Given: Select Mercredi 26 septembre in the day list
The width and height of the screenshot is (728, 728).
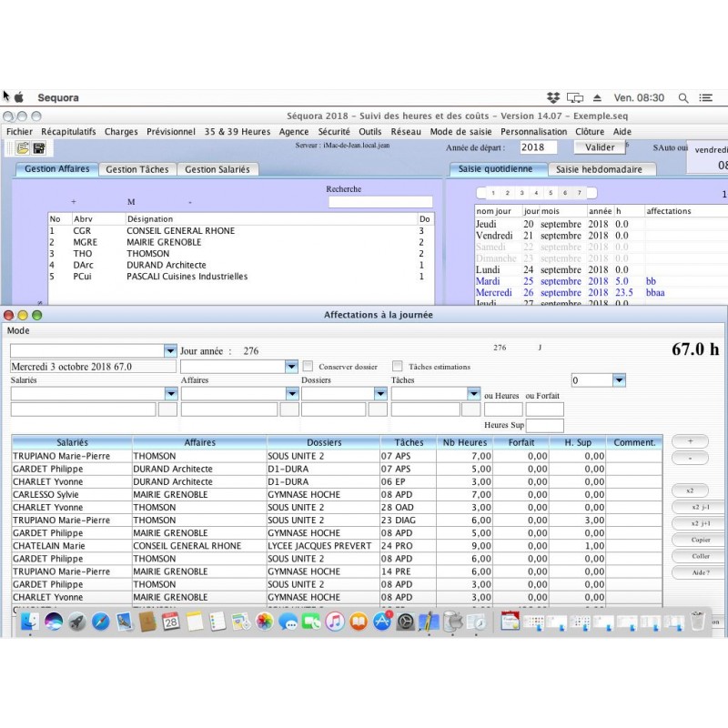Looking at the screenshot, I should (x=601, y=293).
